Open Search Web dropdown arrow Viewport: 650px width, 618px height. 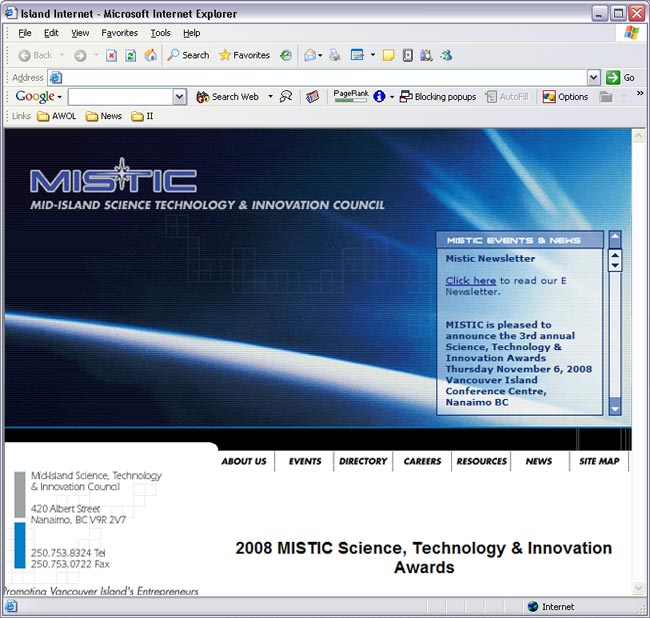(x=270, y=97)
